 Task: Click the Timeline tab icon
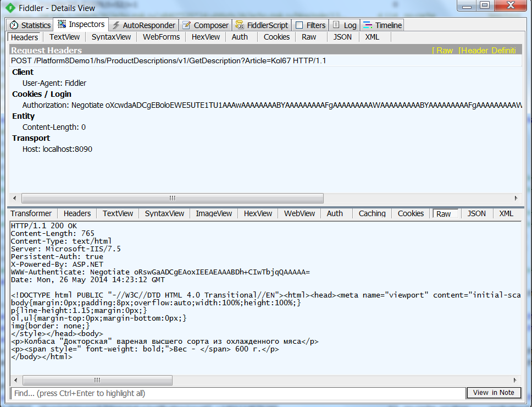[368, 25]
